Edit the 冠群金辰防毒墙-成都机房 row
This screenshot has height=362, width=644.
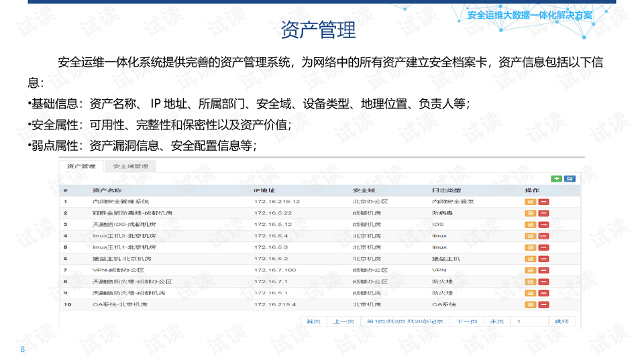pyautogui.click(x=530, y=213)
